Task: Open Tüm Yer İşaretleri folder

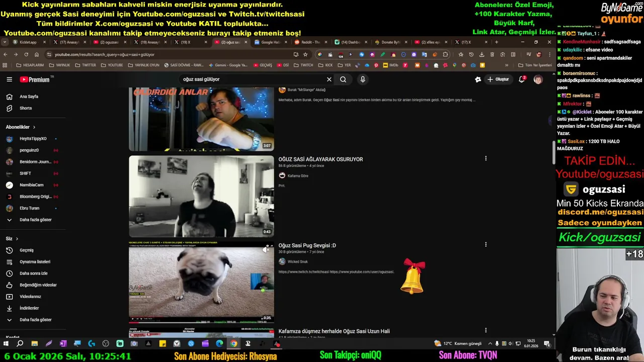Action: pyautogui.click(x=534, y=65)
